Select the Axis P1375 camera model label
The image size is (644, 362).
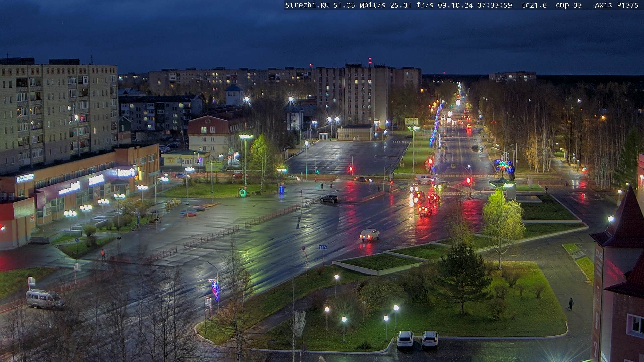(616, 5)
